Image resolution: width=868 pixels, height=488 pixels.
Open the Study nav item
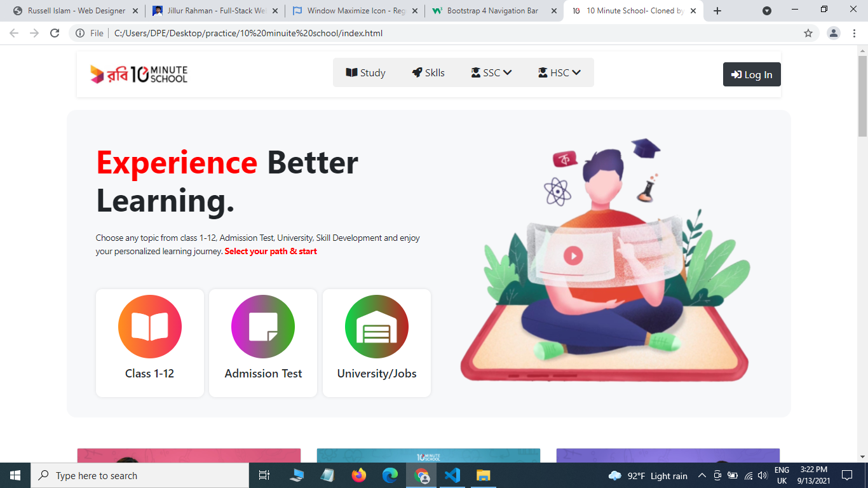365,73
